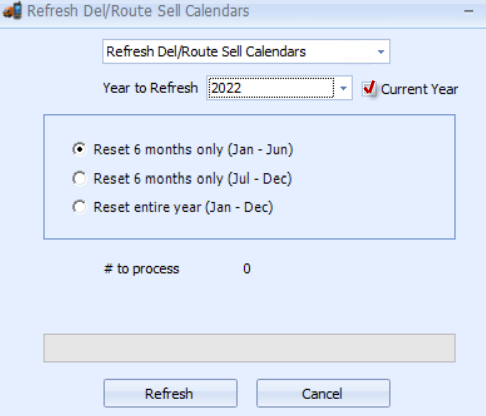The image size is (486, 416).
Task: Click the # to process count value 0
Action: [247, 269]
